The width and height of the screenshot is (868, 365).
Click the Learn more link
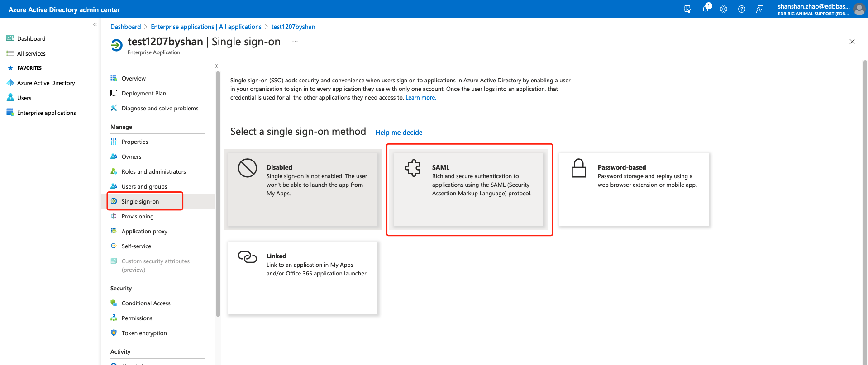(421, 98)
